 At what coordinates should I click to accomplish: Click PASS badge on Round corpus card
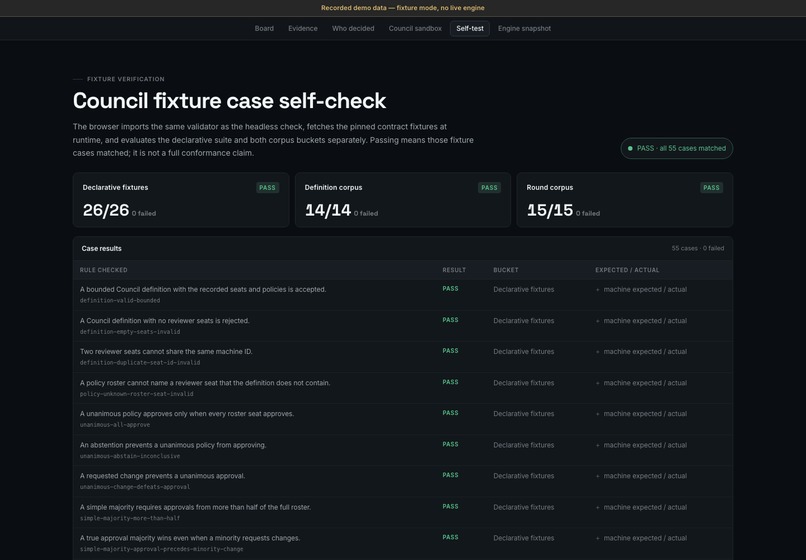711,188
